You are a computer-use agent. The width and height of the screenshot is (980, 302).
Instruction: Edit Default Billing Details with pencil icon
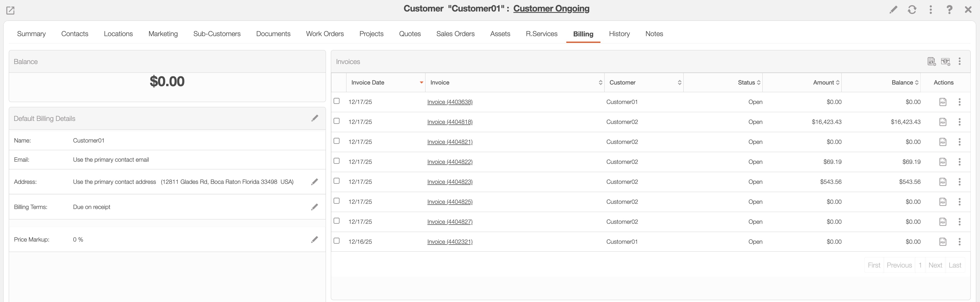[x=315, y=118]
